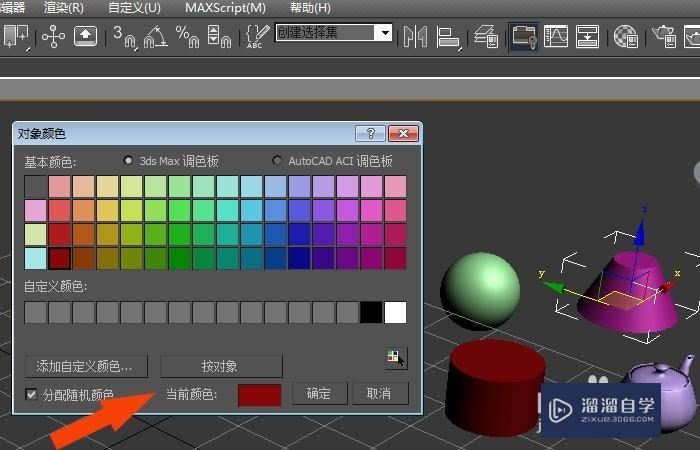Open the 创建选择集 dropdown arrow

click(x=384, y=33)
